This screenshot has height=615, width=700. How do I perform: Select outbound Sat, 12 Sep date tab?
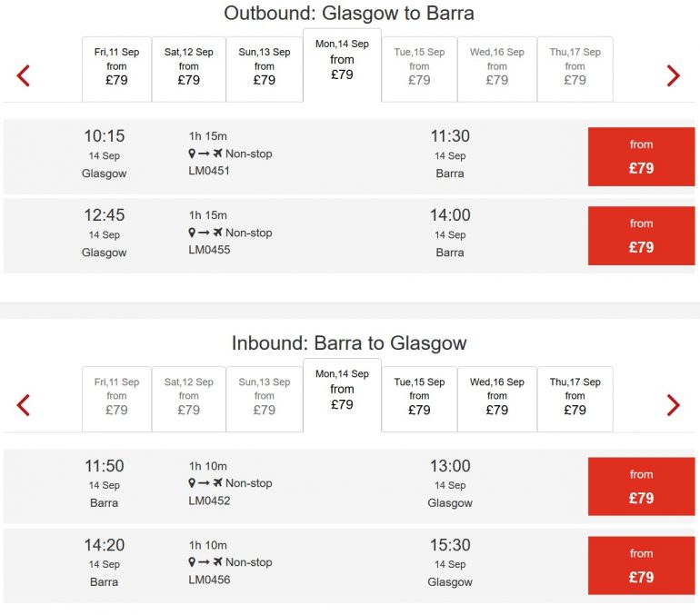(188, 68)
